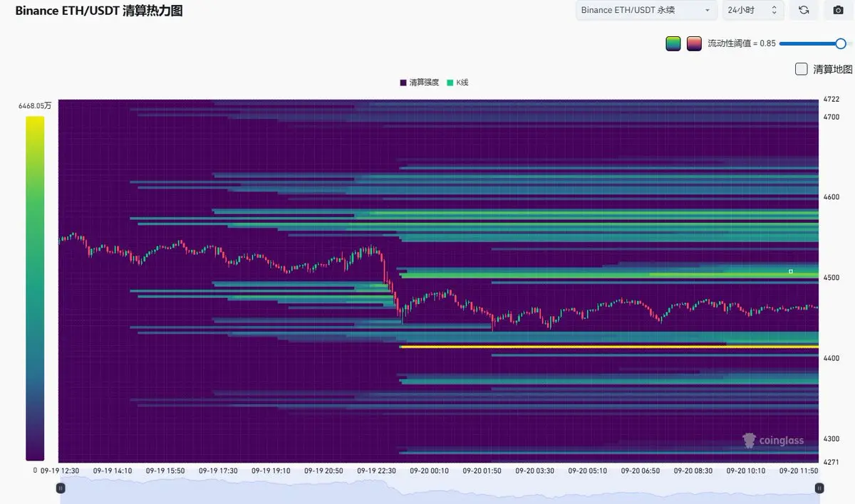Open the Binance ETH/USDT 永续 pair dropdown
This screenshot has height=504, width=855.
[646, 10]
